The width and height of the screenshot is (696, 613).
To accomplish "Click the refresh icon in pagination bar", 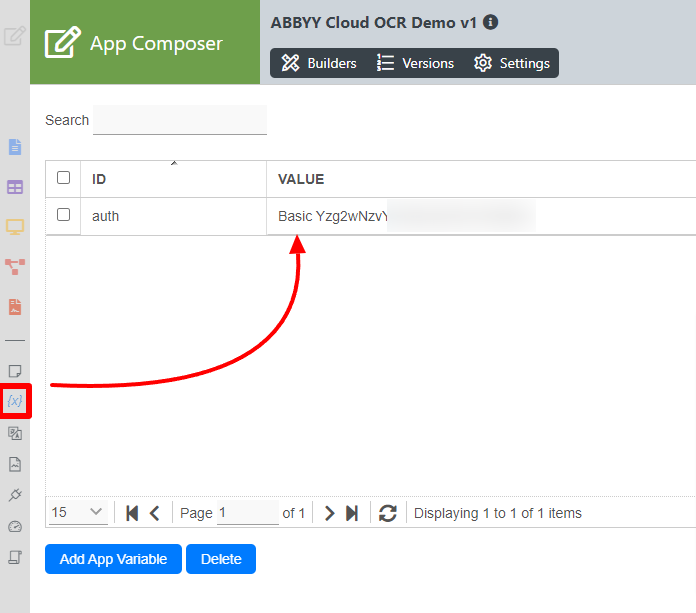I will tap(388, 513).
